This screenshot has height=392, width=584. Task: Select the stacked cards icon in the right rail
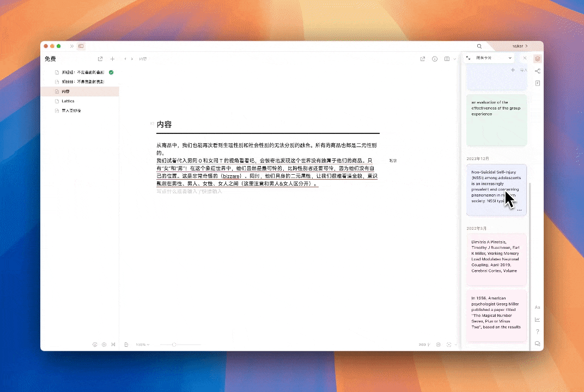click(x=538, y=59)
